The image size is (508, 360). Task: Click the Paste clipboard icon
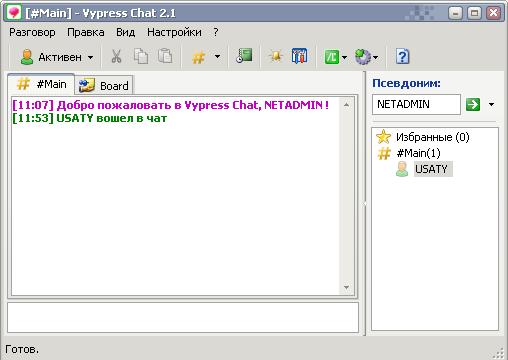[x=165, y=56]
